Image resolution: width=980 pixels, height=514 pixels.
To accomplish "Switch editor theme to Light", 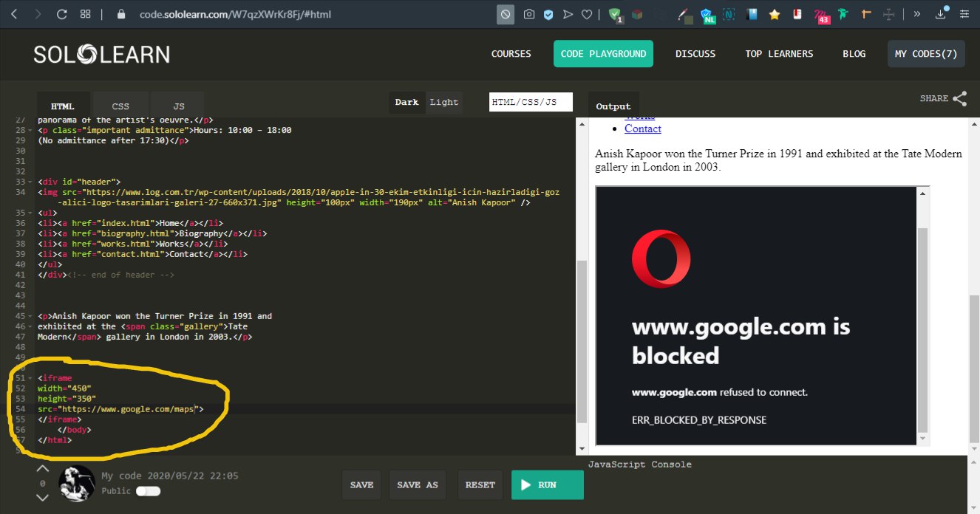I will [444, 102].
